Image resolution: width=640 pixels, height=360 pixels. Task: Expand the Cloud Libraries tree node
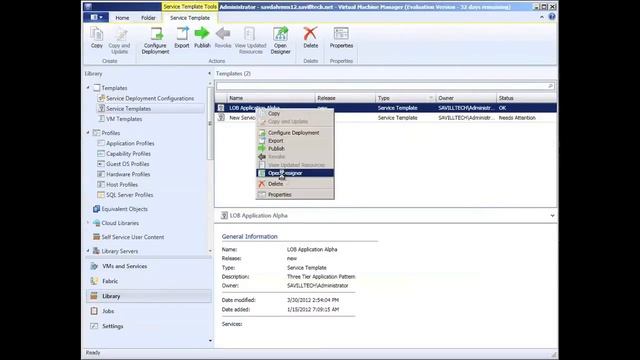click(88, 223)
